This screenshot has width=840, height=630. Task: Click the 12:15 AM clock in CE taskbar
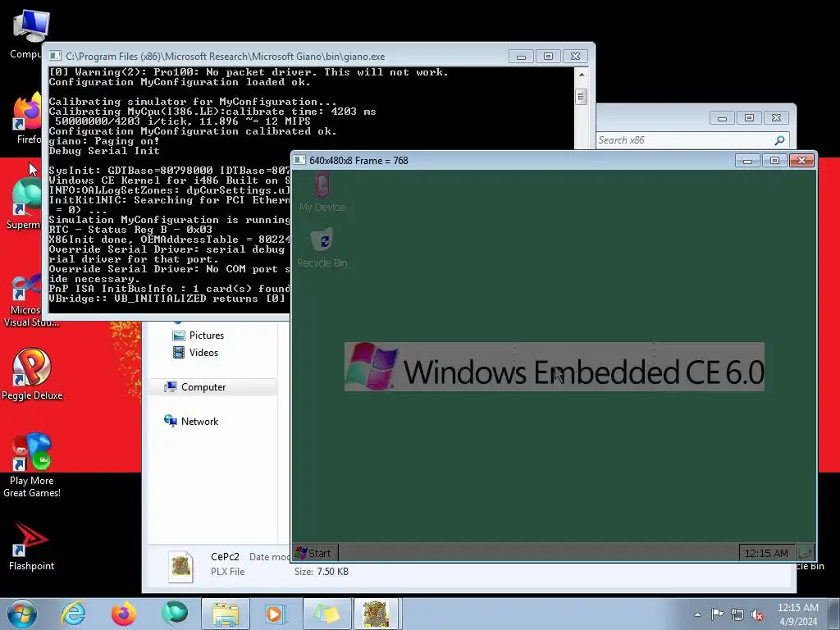pos(766,553)
